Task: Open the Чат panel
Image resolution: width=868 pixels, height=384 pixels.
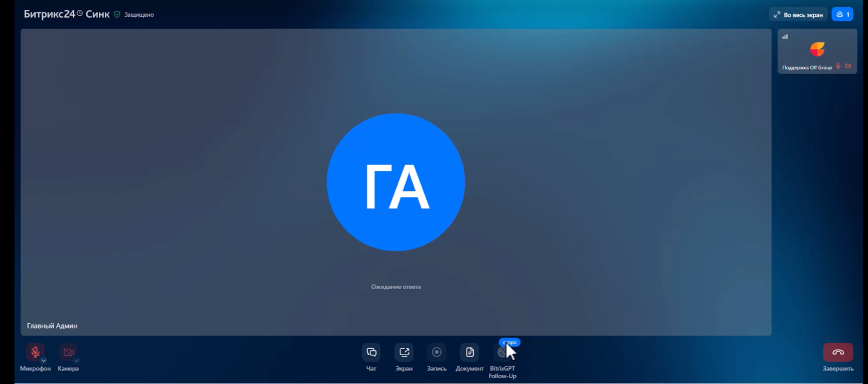Action: (x=371, y=353)
